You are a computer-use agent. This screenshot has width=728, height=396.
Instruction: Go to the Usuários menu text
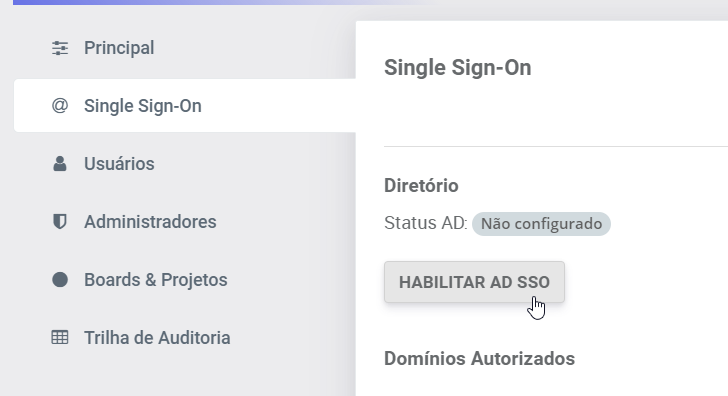(119, 164)
